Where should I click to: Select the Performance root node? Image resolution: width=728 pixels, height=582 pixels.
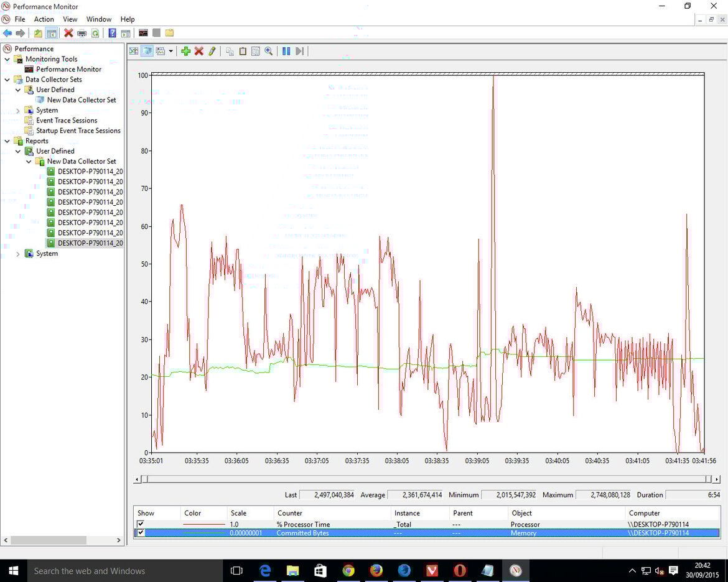tap(34, 48)
